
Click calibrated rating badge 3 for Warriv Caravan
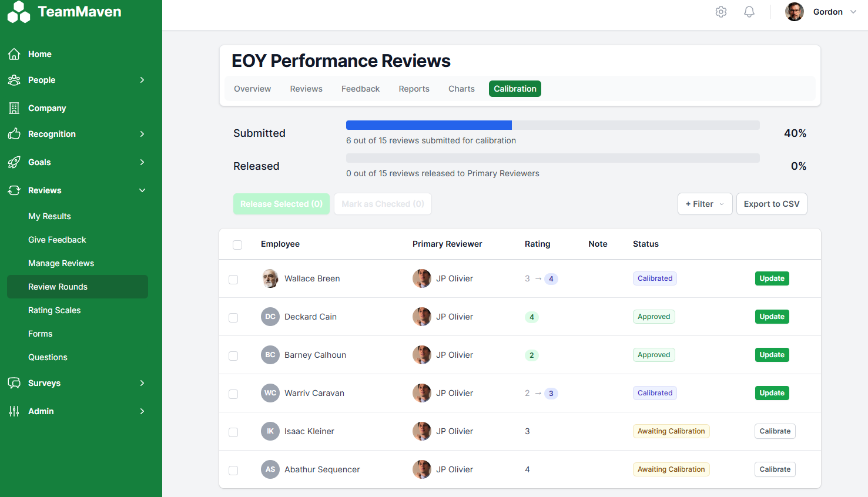click(551, 394)
